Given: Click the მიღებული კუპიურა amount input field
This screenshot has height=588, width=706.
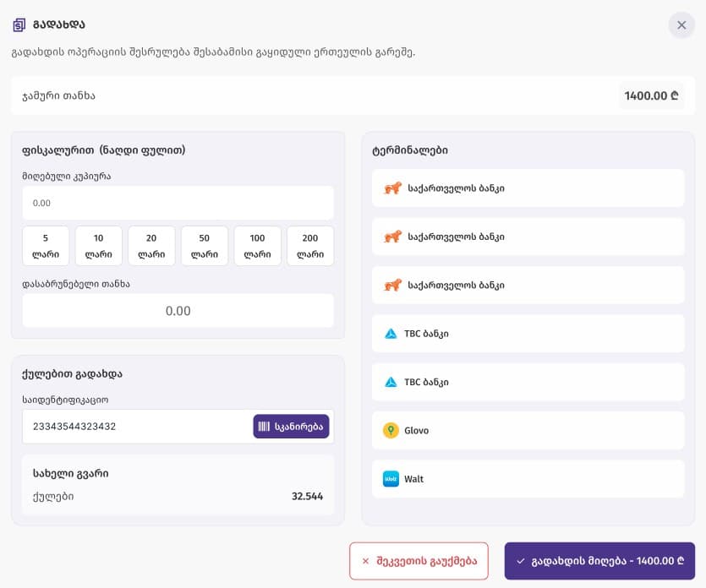Looking at the screenshot, I should pos(178,203).
